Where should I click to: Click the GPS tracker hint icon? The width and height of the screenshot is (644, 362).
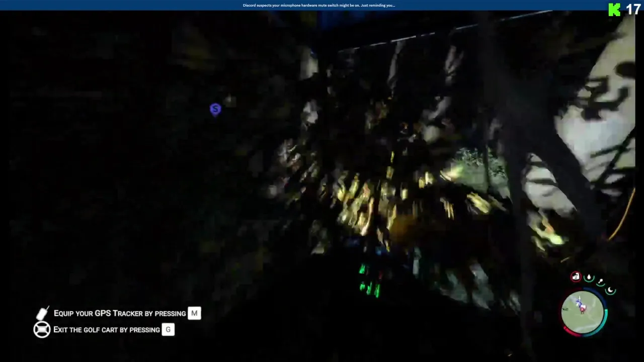click(43, 313)
